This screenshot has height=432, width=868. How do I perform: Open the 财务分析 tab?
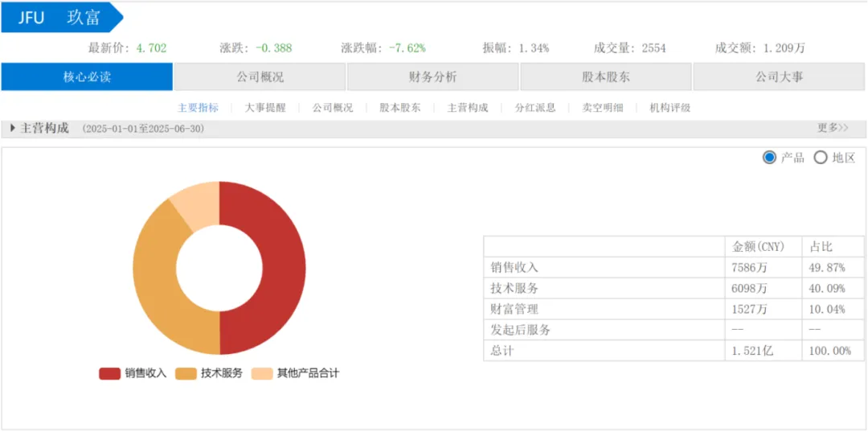[x=432, y=77]
